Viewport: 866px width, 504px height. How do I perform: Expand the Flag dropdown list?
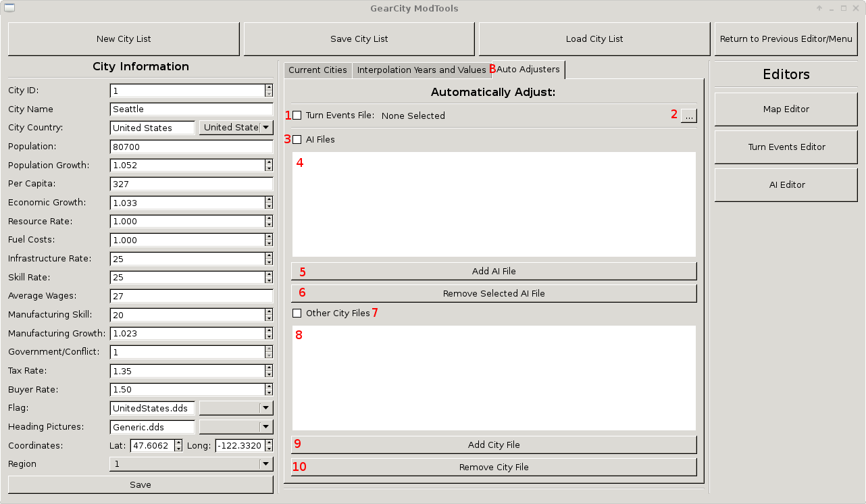(x=236, y=408)
